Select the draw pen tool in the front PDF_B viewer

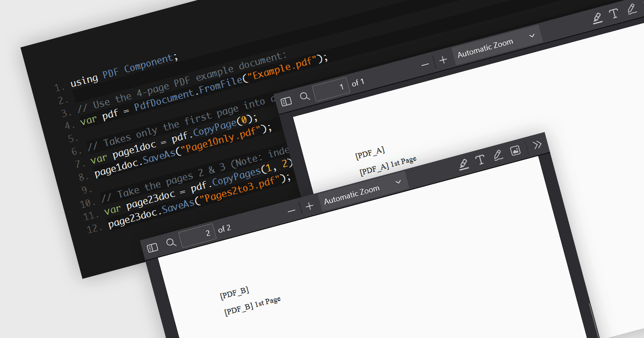(498, 155)
